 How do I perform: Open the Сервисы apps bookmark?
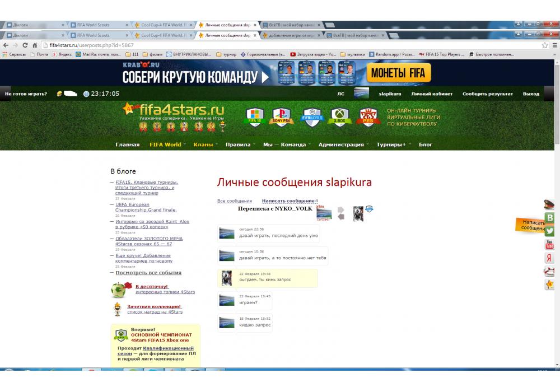[x=15, y=55]
